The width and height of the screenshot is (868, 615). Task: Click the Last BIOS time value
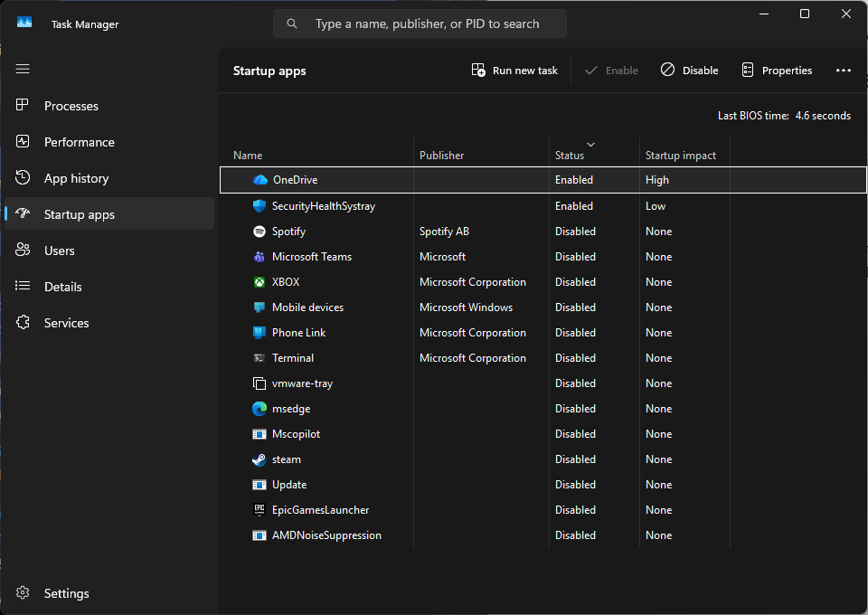[823, 116]
